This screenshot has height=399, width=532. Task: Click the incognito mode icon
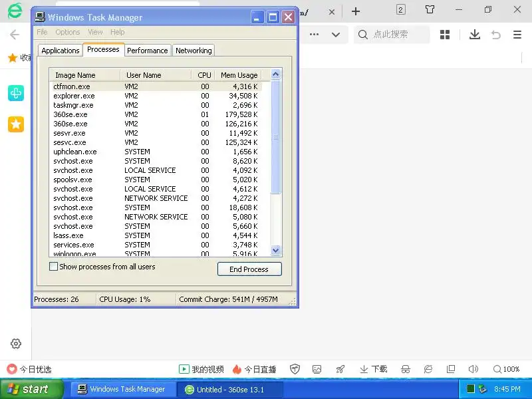click(x=406, y=369)
